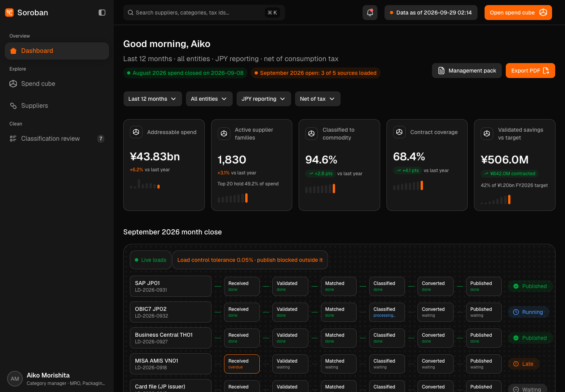Click the ¥842.0M contracted badge
565x392 pixels.
tap(510, 174)
